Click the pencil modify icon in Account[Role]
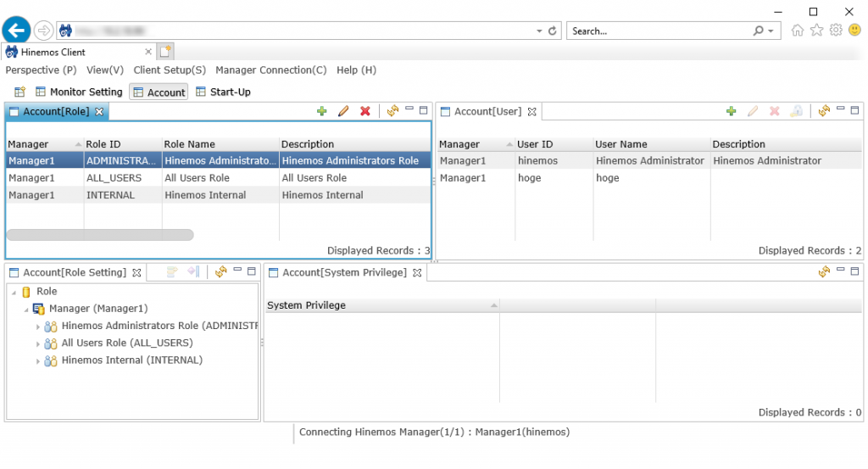This screenshot has width=868, height=469. (343, 111)
